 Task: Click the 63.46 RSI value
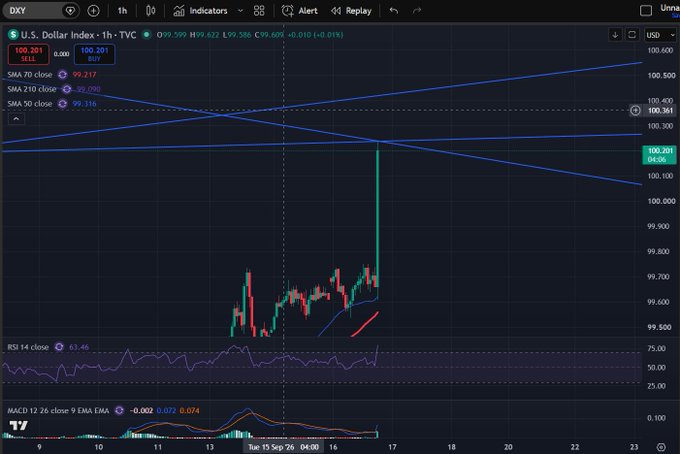click(79, 347)
